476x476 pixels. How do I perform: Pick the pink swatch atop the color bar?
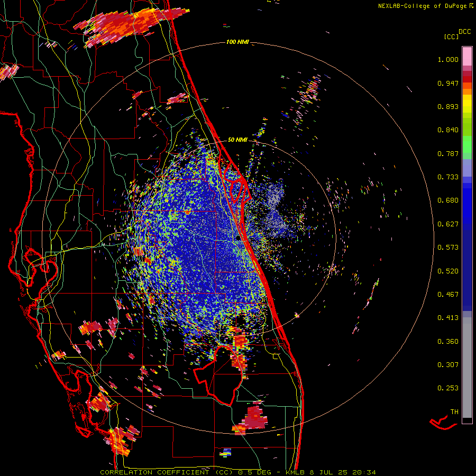coord(467,56)
